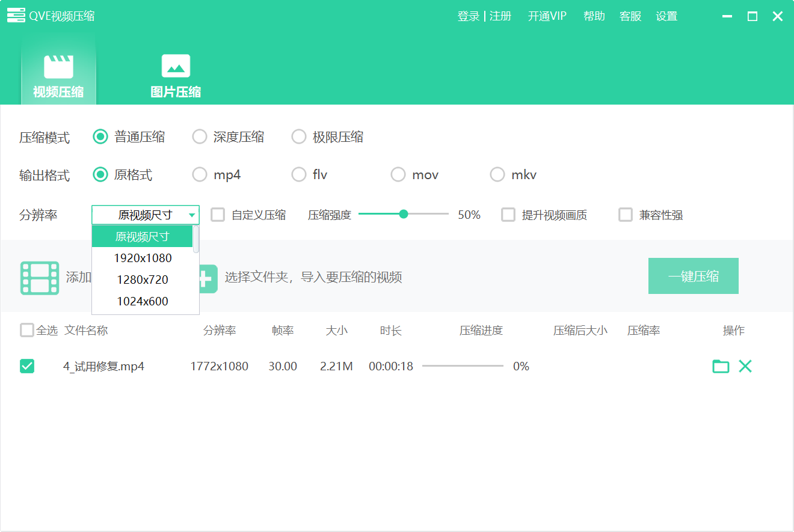
Task: Click the 50% compression strength value
Action: (x=469, y=215)
